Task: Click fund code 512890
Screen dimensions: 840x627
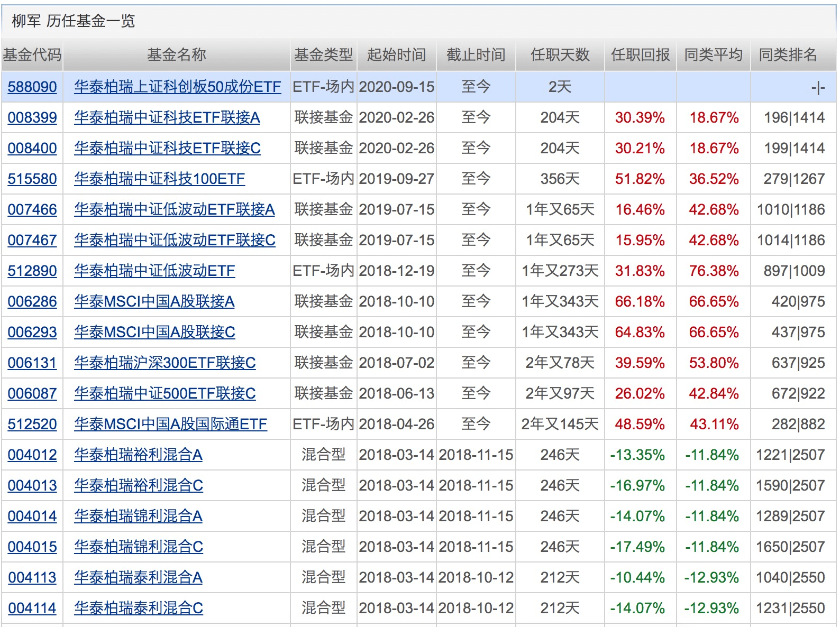Action: (x=32, y=271)
